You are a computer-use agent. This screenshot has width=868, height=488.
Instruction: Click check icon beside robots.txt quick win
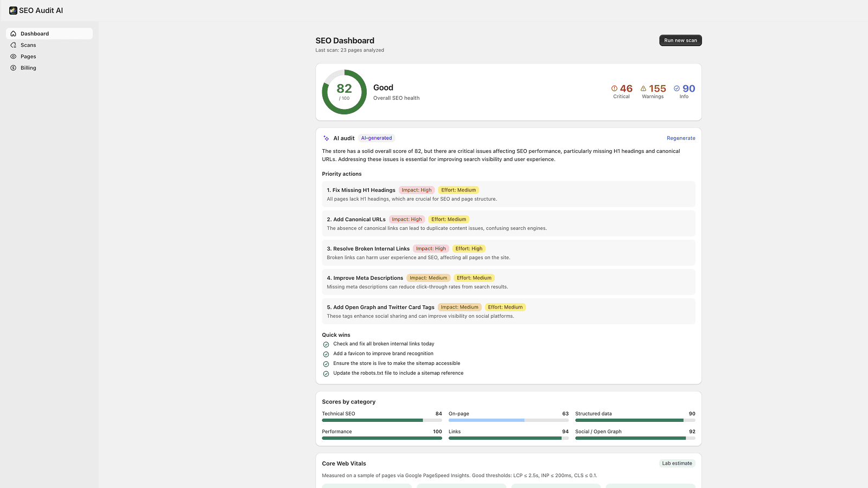tap(326, 374)
